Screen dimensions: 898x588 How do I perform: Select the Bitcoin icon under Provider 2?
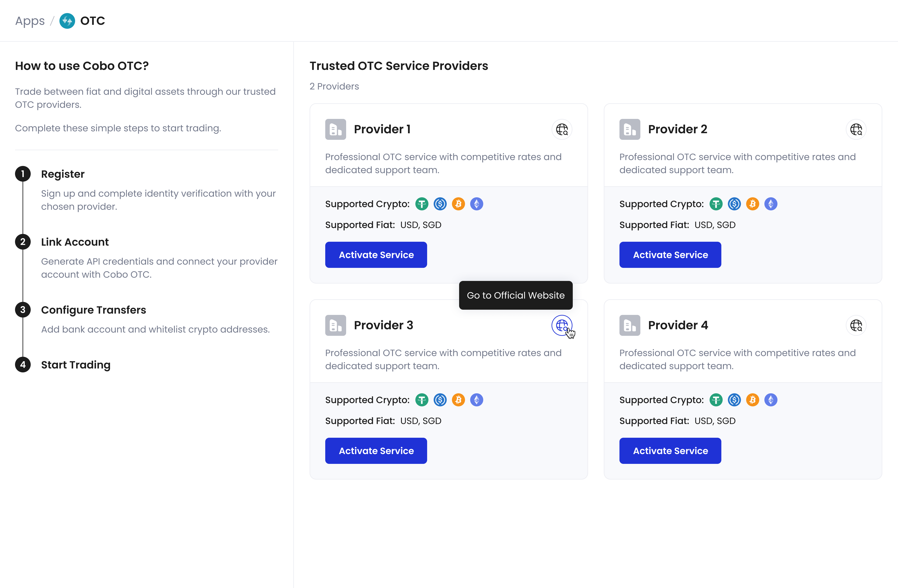(x=753, y=204)
